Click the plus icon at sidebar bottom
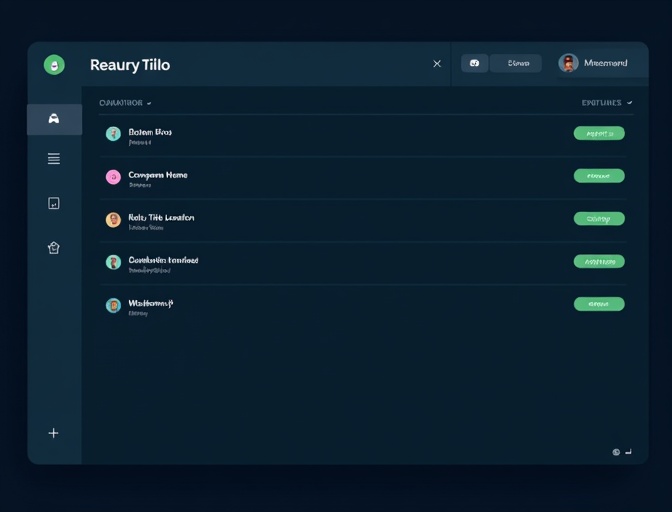The height and width of the screenshot is (512, 672). [x=53, y=433]
